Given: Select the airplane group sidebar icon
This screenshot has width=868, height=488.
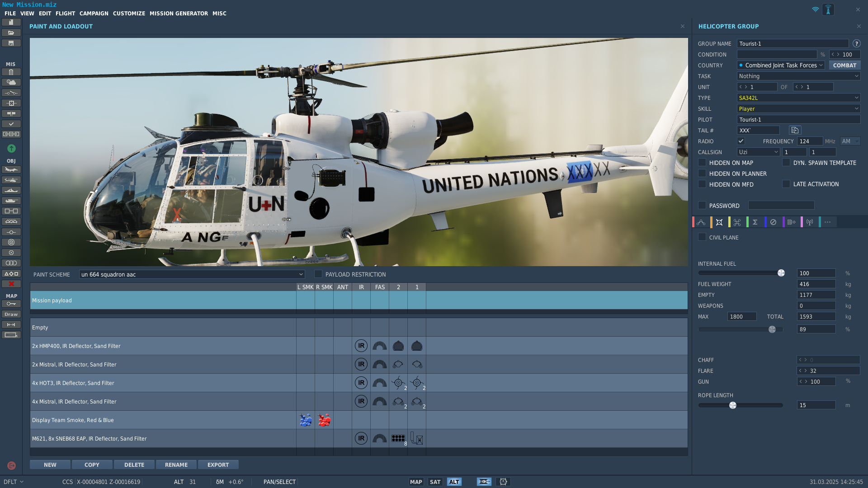Looking at the screenshot, I should click(11, 169).
